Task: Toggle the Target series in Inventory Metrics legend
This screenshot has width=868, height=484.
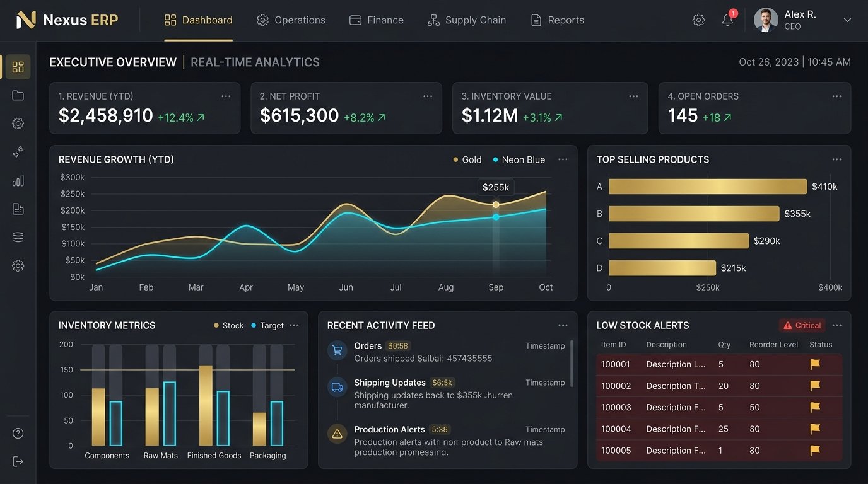Action: [267, 326]
